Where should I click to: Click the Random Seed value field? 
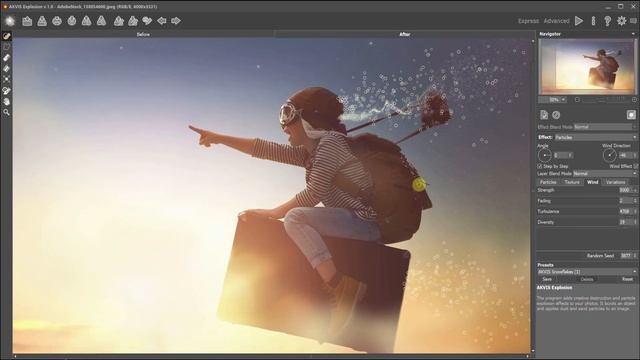(626, 256)
